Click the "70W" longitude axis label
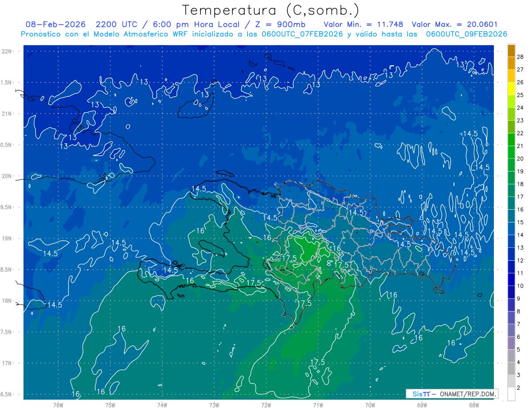Image resolution: width=532 pixels, height=411 pixels. pos(370,405)
